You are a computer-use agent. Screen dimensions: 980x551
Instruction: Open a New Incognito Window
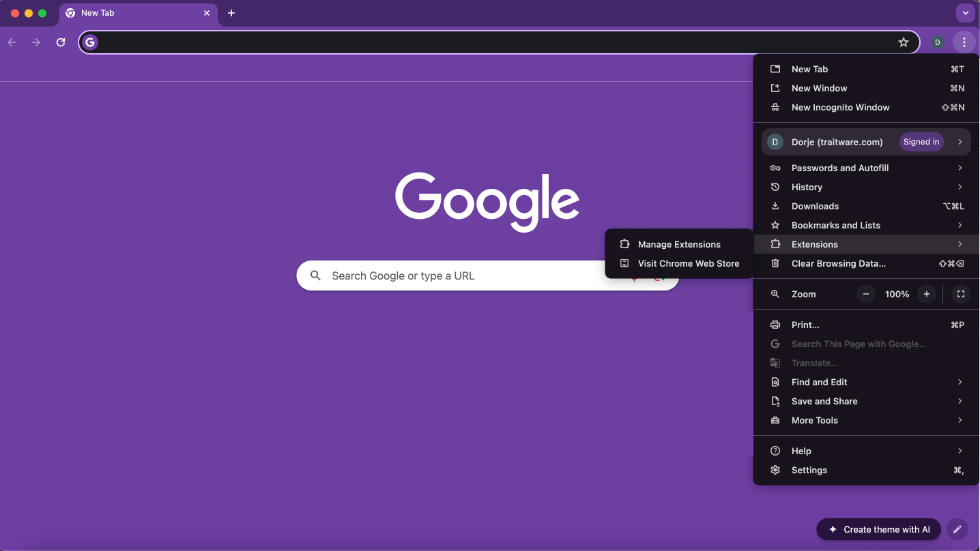(866, 107)
